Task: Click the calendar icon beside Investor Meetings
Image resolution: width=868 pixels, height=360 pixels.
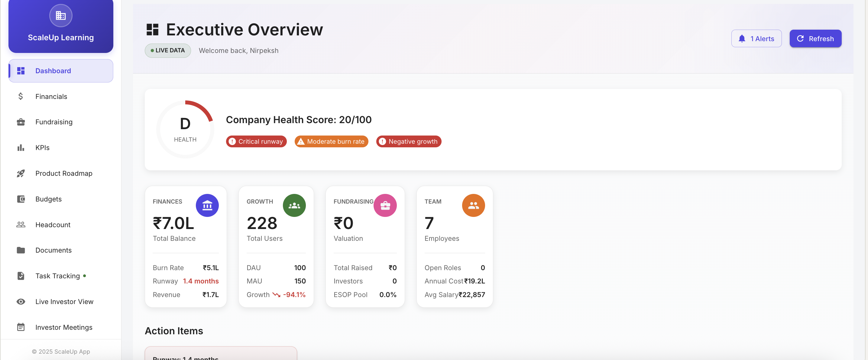Action: tap(21, 327)
